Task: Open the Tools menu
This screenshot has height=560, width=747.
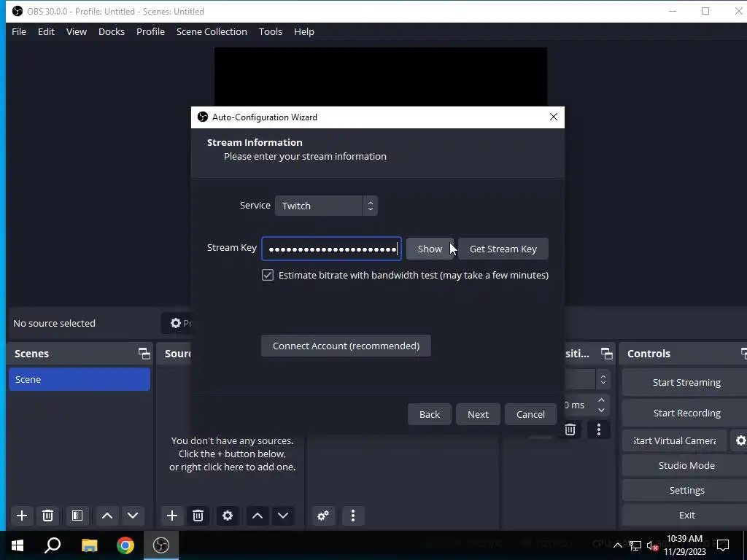Action: click(271, 31)
